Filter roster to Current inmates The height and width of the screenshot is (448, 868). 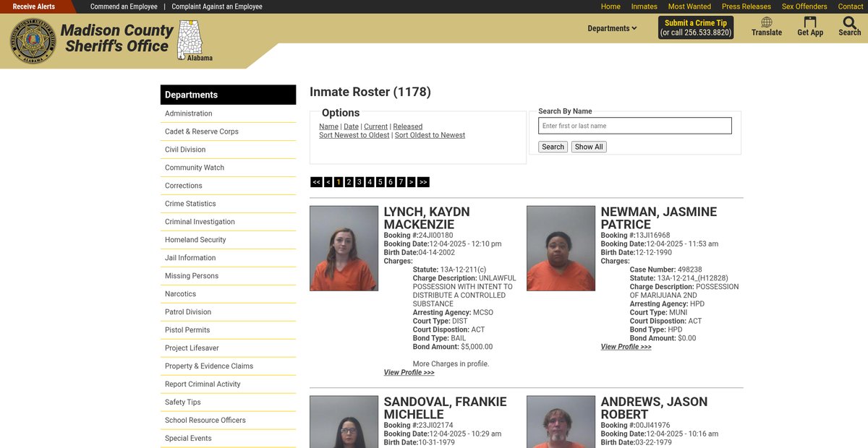(375, 126)
